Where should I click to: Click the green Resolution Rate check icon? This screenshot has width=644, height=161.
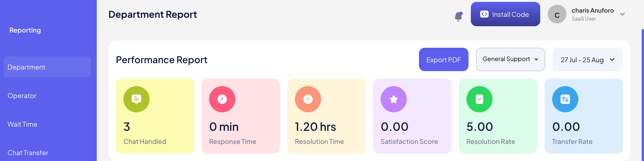click(x=479, y=99)
